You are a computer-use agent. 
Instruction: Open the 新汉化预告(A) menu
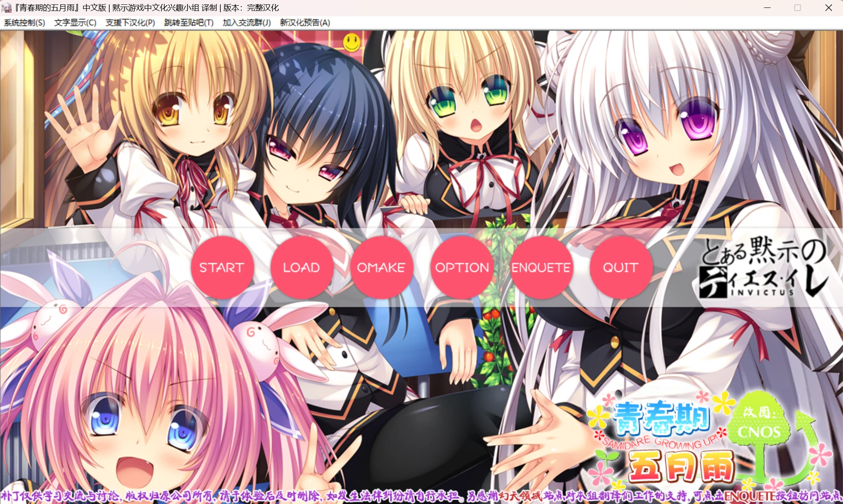(x=305, y=23)
